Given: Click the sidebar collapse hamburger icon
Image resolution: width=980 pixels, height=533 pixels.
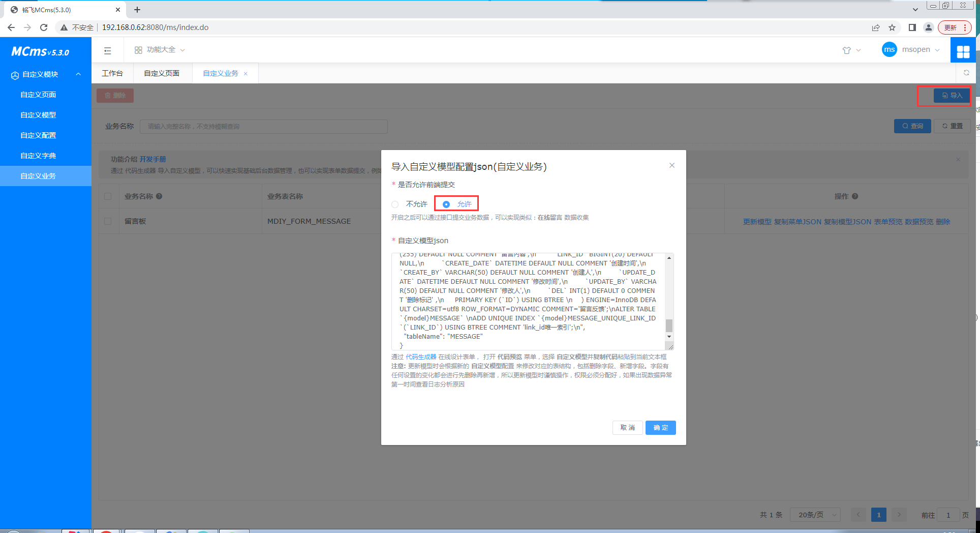Looking at the screenshot, I should click(107, 50).
